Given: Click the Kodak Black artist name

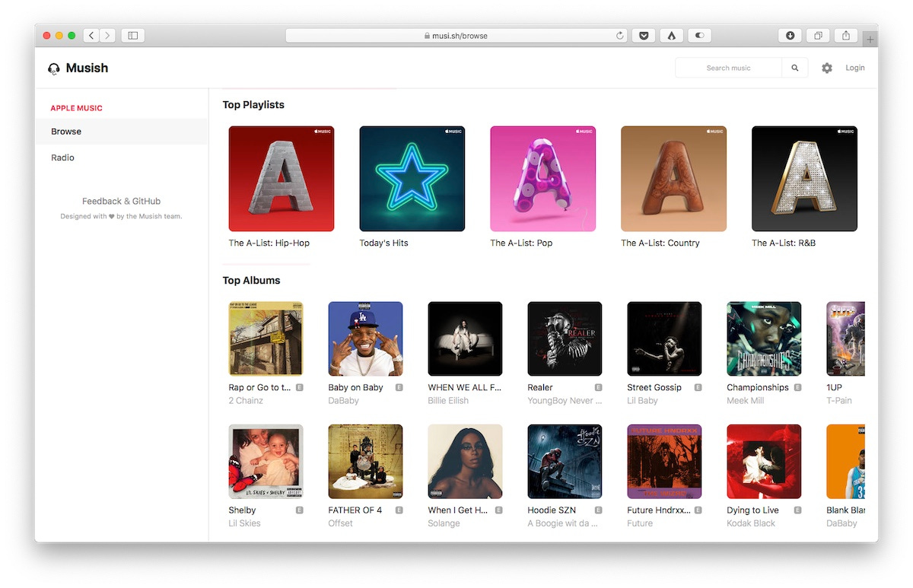Looking at the screenshot, I should pos(751,523).
